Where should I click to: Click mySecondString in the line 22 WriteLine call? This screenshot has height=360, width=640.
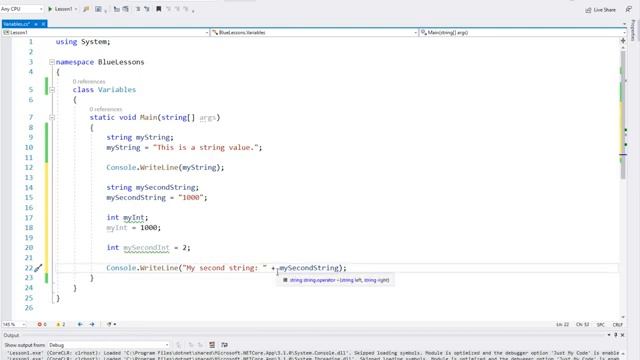[x=309, y=268]
